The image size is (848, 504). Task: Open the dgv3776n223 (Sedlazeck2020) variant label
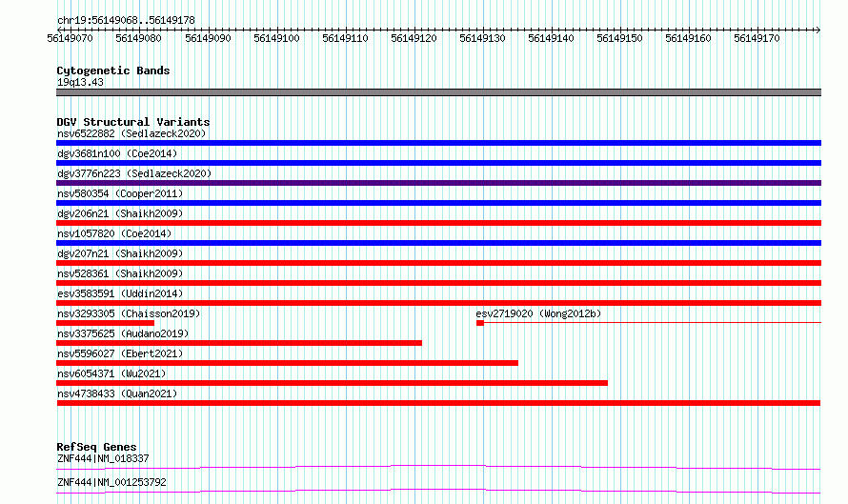(134, 173)
